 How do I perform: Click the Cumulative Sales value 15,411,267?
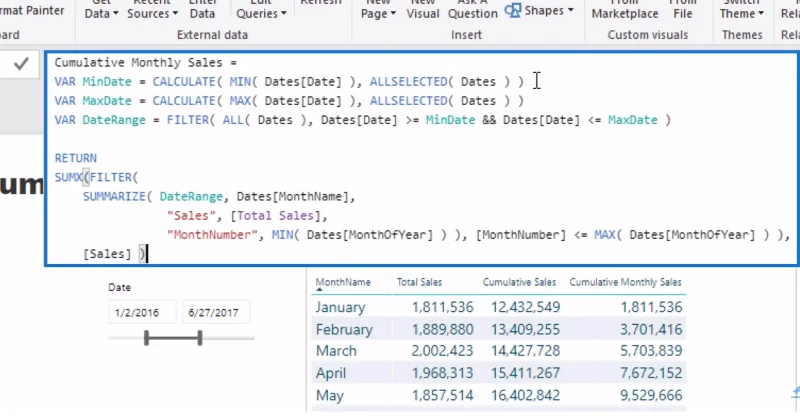[526, 373]
